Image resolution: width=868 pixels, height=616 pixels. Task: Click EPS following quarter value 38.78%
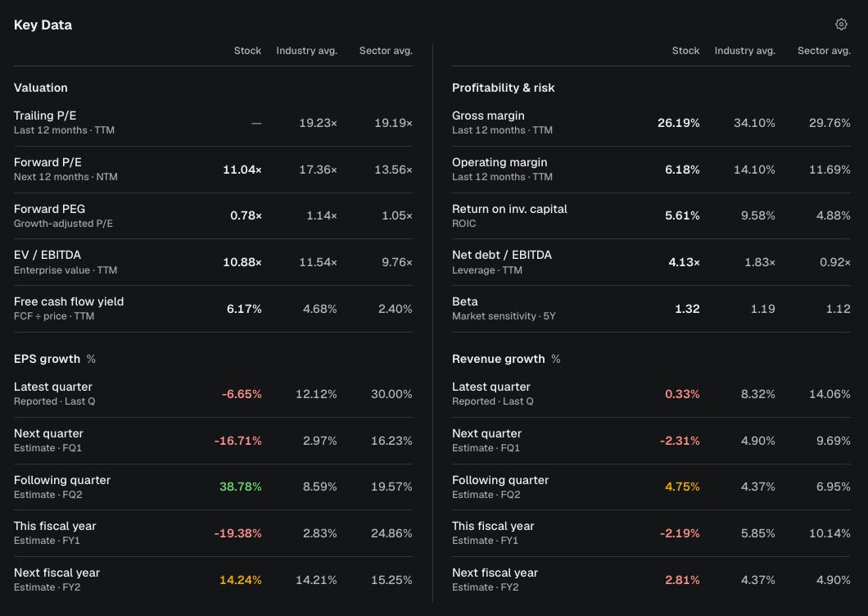(x=241, y=487)
